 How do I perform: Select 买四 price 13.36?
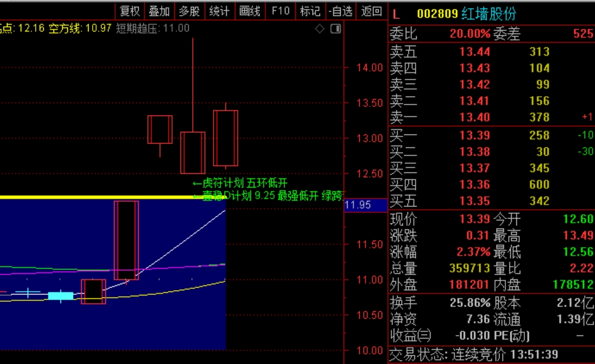(x=475, y=185)
